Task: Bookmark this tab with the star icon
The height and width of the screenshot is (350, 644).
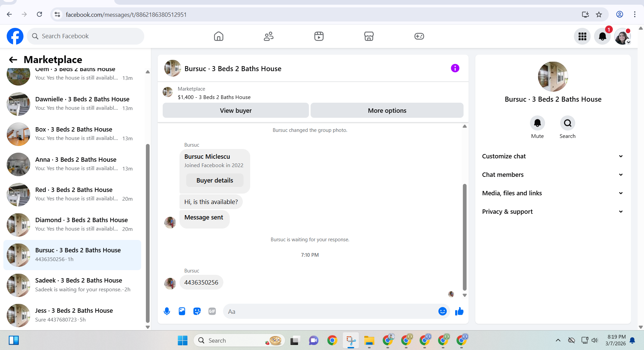Action: [x=599, y=14]
